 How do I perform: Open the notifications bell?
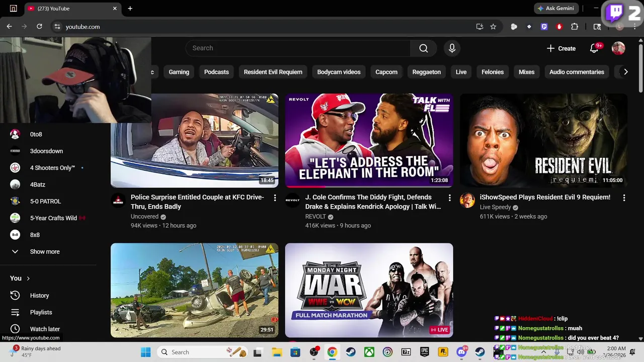pos(594,48)
